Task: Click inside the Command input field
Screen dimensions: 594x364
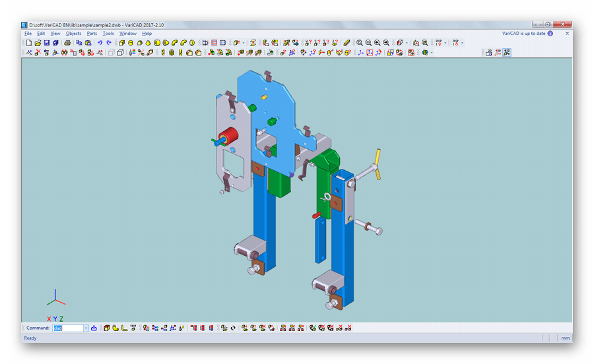Action: [x=67, y=328]
